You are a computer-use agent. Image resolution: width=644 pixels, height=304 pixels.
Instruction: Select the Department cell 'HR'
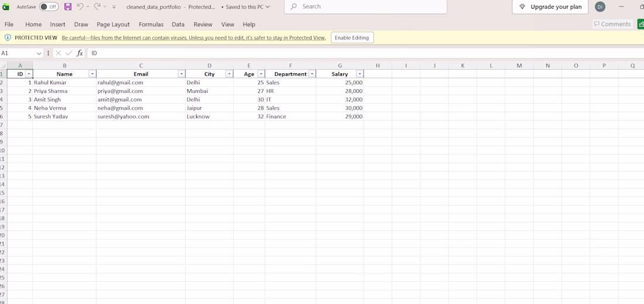[290, 91]
